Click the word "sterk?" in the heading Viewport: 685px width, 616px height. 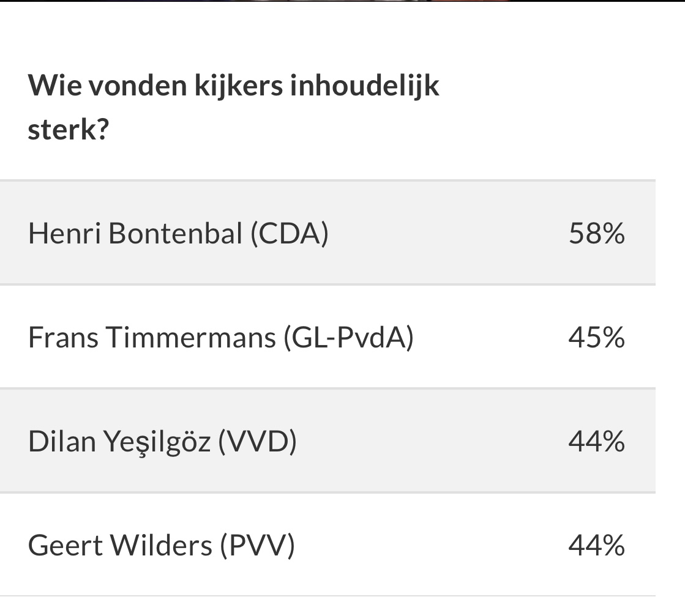[68, 130]
